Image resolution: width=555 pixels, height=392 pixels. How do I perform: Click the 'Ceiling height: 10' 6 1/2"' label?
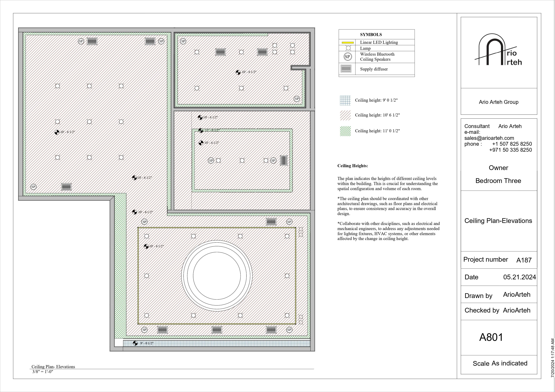[377, 115]
